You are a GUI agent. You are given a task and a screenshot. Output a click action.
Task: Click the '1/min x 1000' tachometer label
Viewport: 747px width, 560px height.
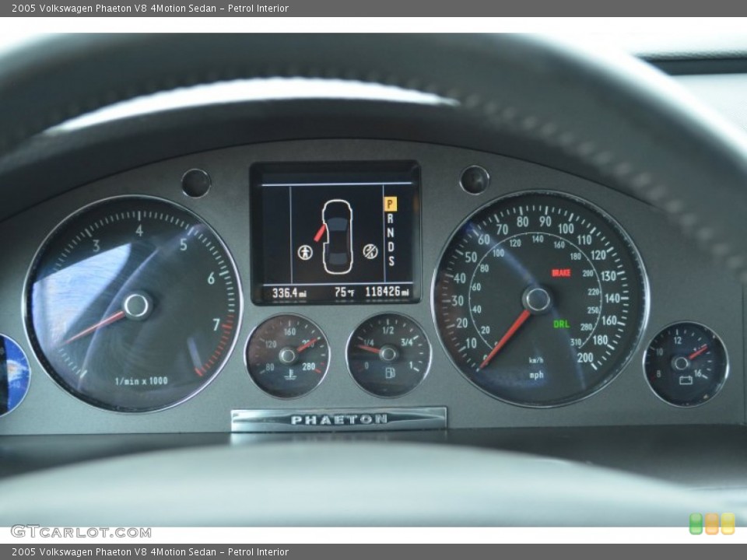coord(142,381)
